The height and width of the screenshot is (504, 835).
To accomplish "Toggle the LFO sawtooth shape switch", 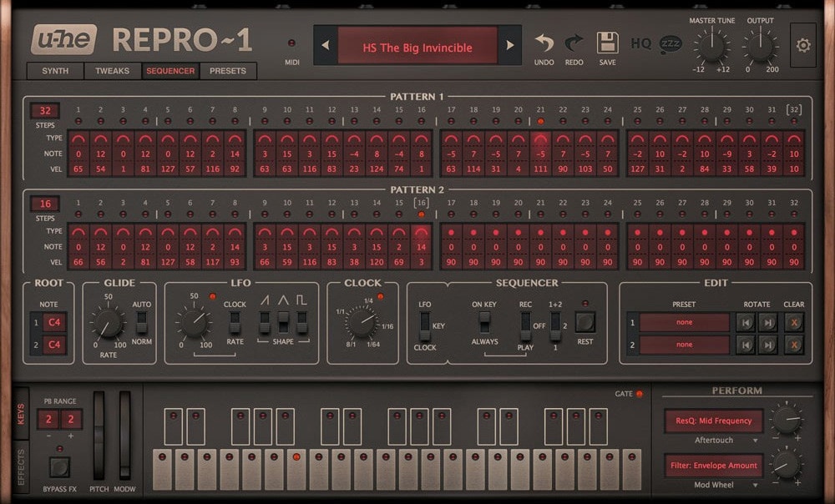I will 264,323.
